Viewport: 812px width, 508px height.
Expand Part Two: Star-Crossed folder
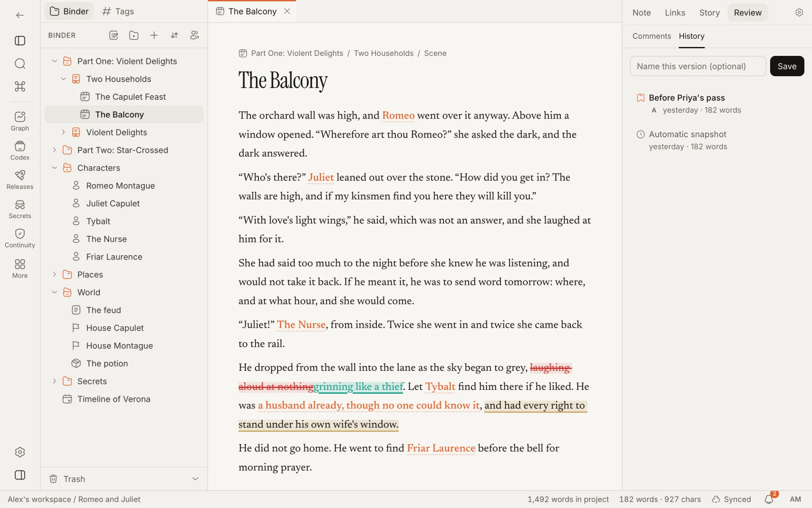point(55,150)
